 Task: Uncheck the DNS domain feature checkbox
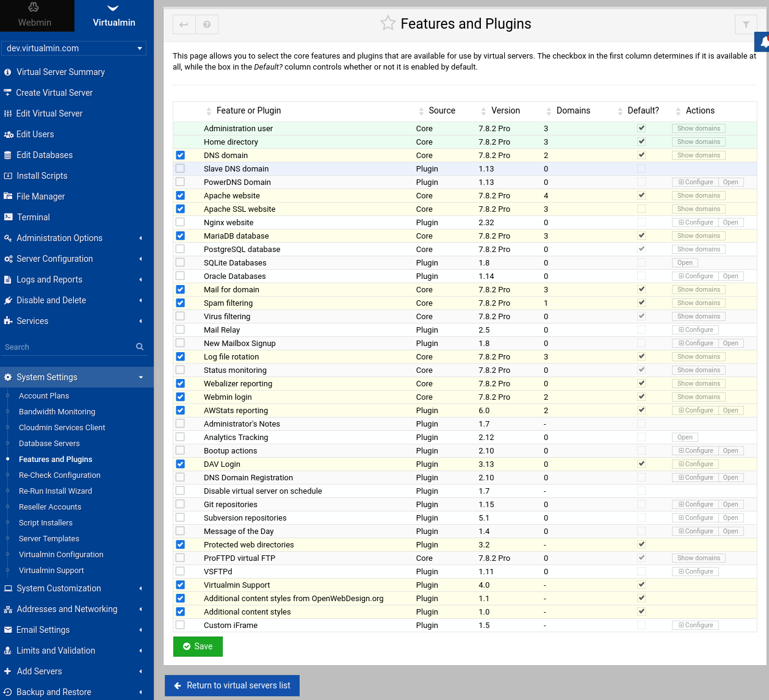(180, 155)
